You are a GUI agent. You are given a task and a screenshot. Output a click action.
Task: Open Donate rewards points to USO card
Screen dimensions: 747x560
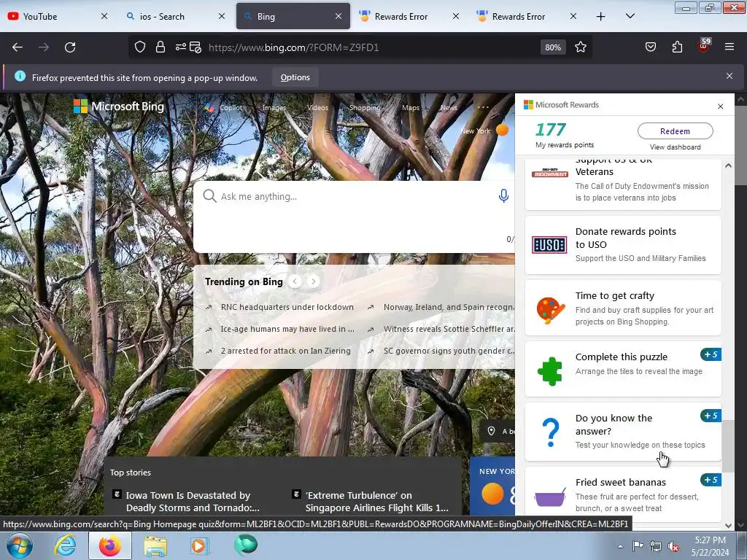click(x=623, y=245)
